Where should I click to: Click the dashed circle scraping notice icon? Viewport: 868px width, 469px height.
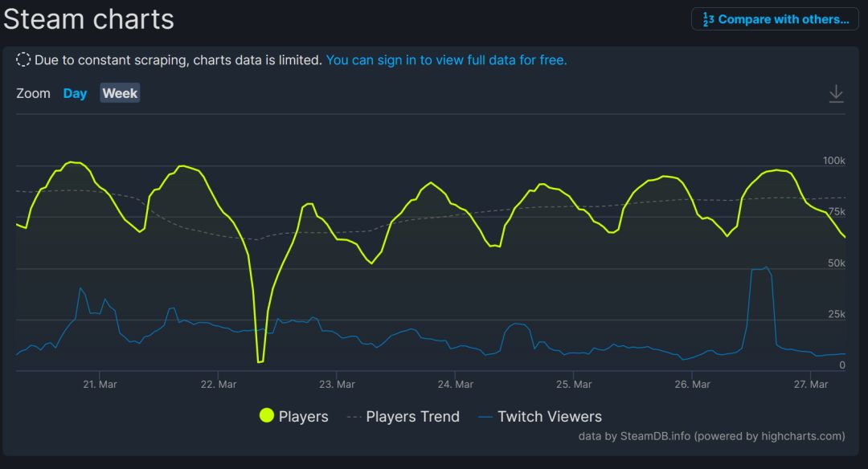point(23,59)
